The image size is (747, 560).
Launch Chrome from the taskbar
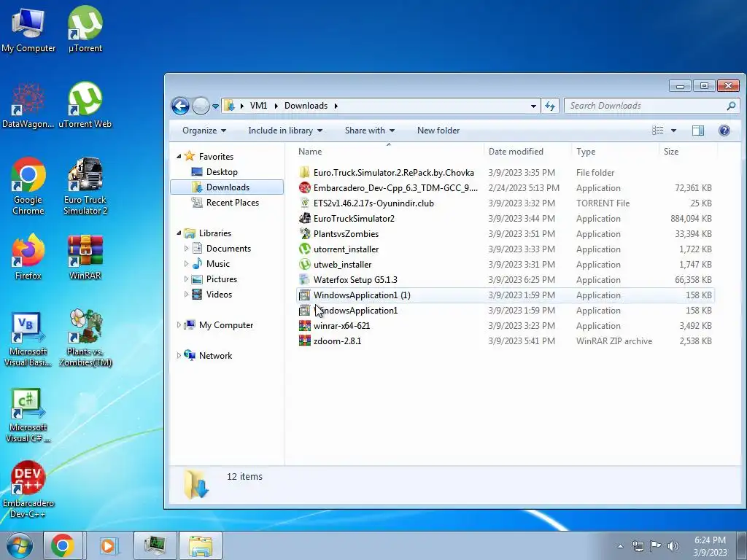(x=63, y=545)
